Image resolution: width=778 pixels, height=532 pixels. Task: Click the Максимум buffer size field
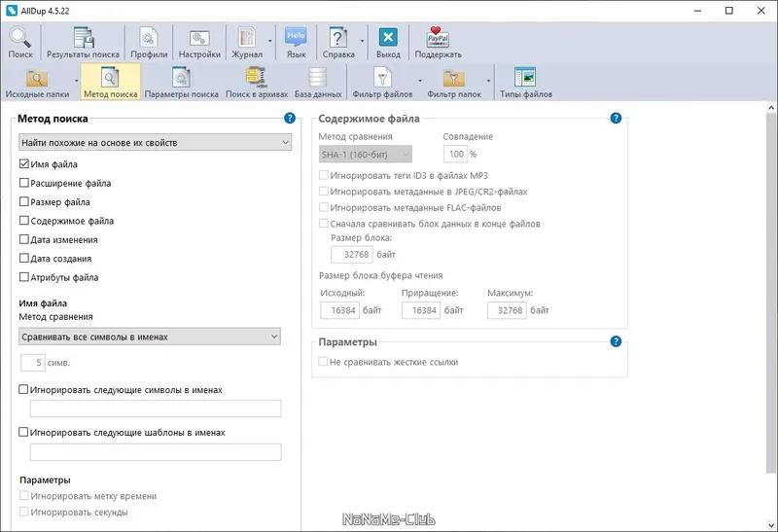pos(507,310)
